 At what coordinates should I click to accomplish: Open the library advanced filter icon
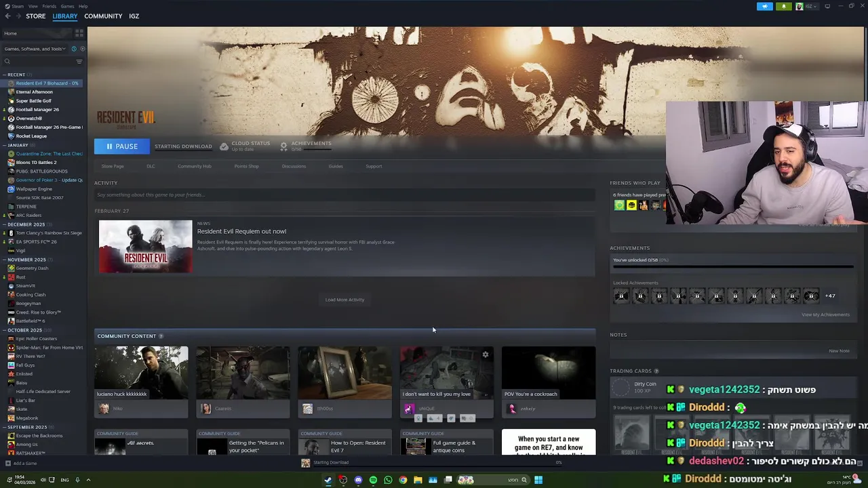point(79,62)
